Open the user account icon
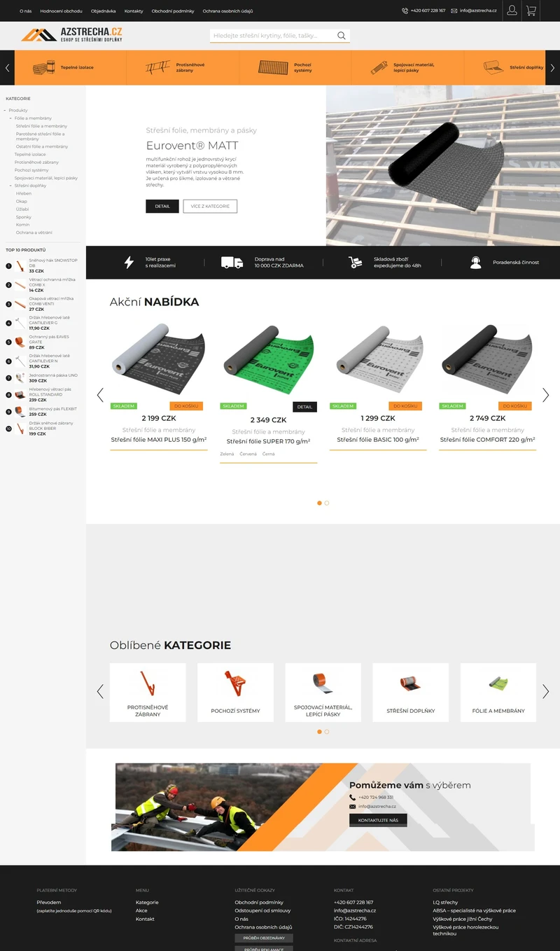This screenshot has width=560, height=951. click(512, 11)
